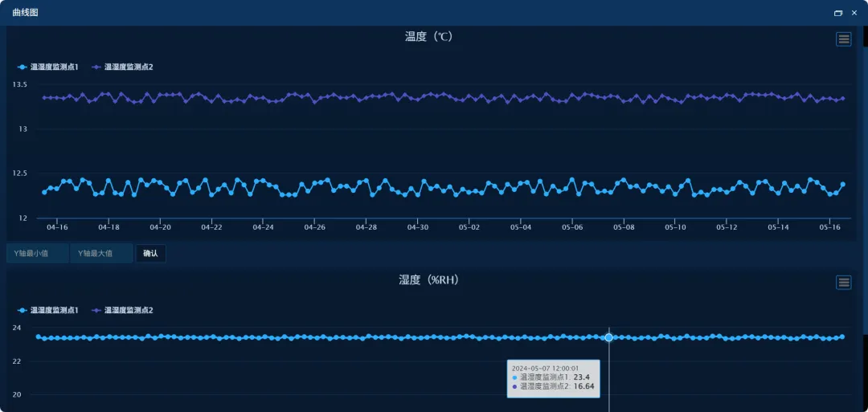Click the highlighted humidity data point marker
Image resolution: width=868 pixels, height=412 pixels.
click(608, 337)
